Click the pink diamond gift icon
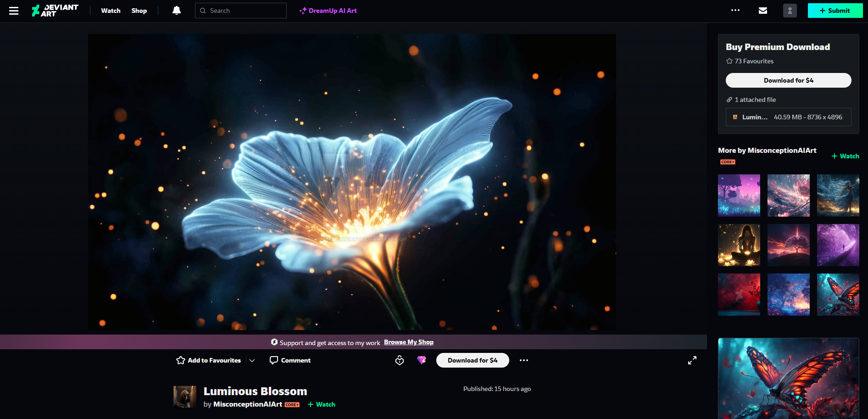Image resolution: width=868 pixels, height=419 pixels. [422, 360]
